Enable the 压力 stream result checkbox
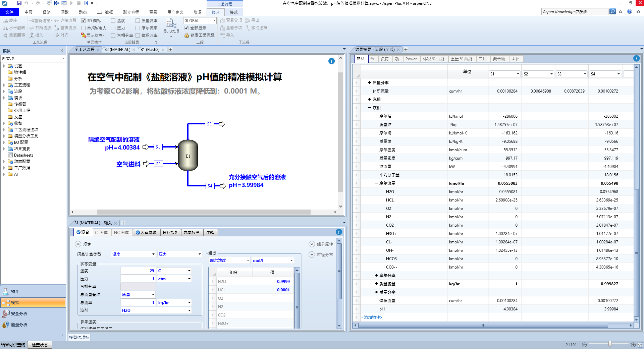Image resolution: width=644 pixels, height=349 pixels. pyautogui.click(x=113, y=28)
